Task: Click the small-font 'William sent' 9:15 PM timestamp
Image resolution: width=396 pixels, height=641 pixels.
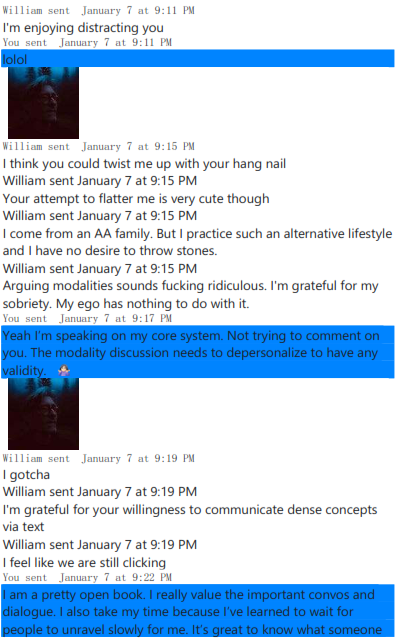Action: click(x=98, y=146)
